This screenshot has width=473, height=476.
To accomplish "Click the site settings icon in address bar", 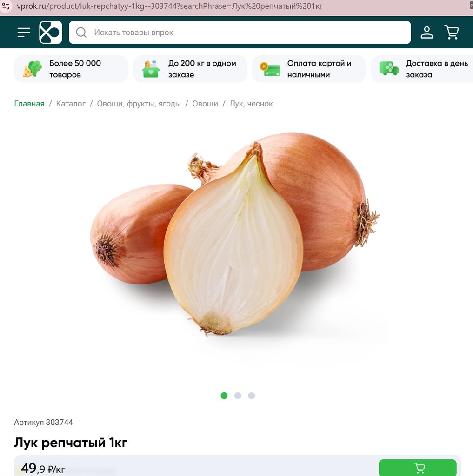I will [6, 6].
